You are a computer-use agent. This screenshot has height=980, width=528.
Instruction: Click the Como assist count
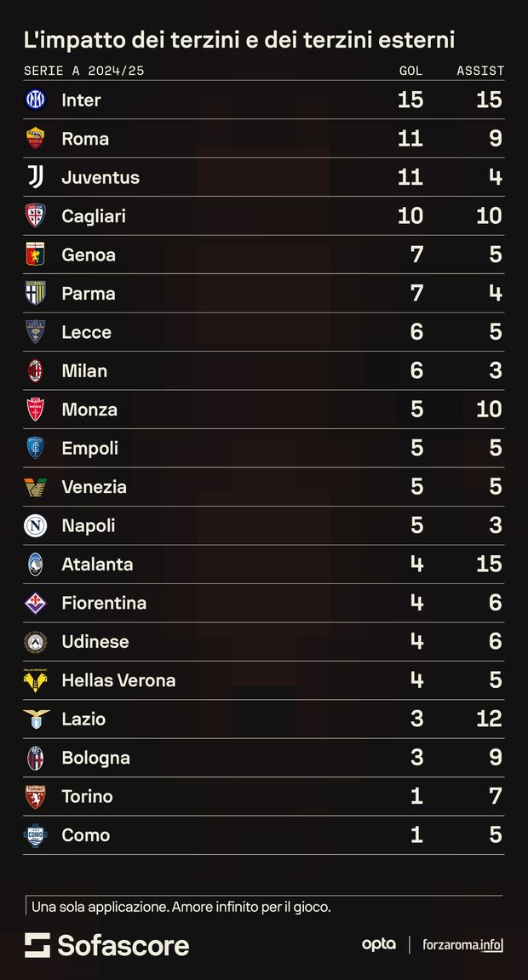496,835
